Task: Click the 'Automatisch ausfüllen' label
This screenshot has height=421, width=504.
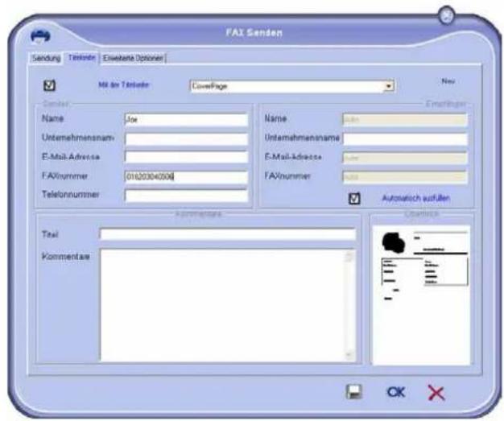Action: (415, 198)
